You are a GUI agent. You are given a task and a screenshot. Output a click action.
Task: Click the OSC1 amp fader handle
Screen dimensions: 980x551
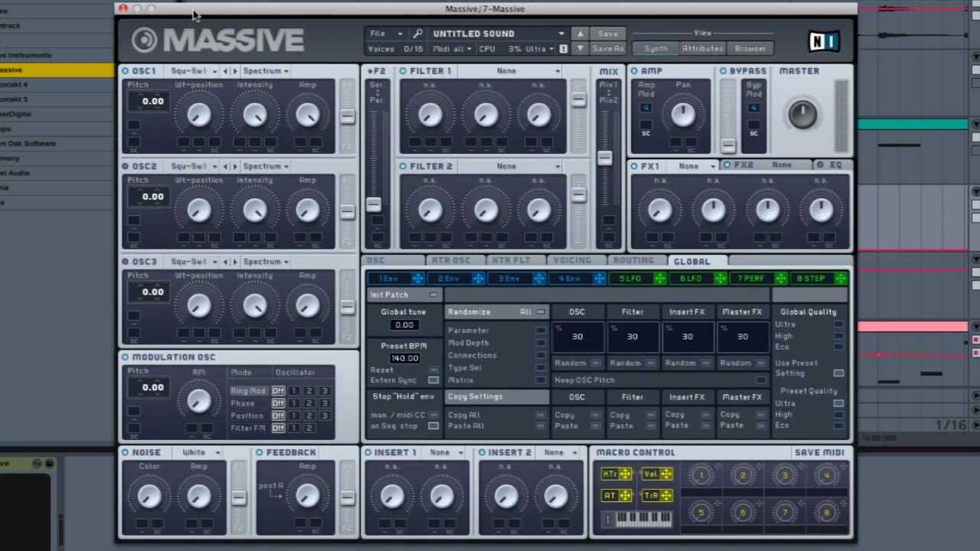[x=348, y=116]
